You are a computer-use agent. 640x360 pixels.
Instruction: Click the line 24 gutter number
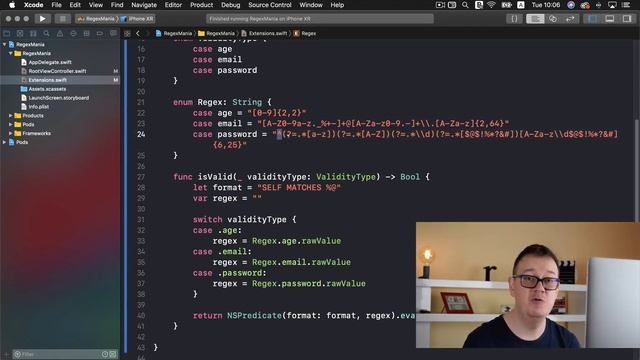pyautogui.click(x=141, y=134)
